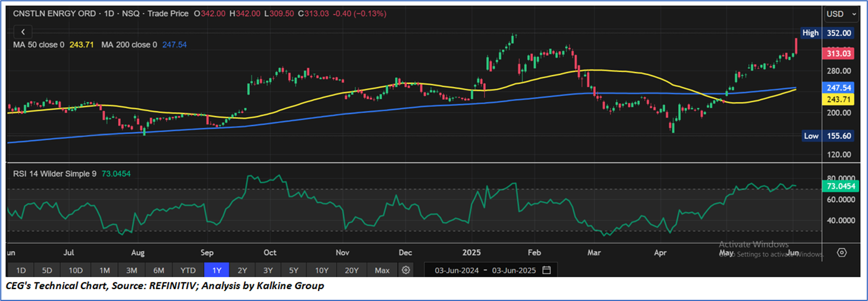
Task: Open time range settings gear icon
Action: 406,270
